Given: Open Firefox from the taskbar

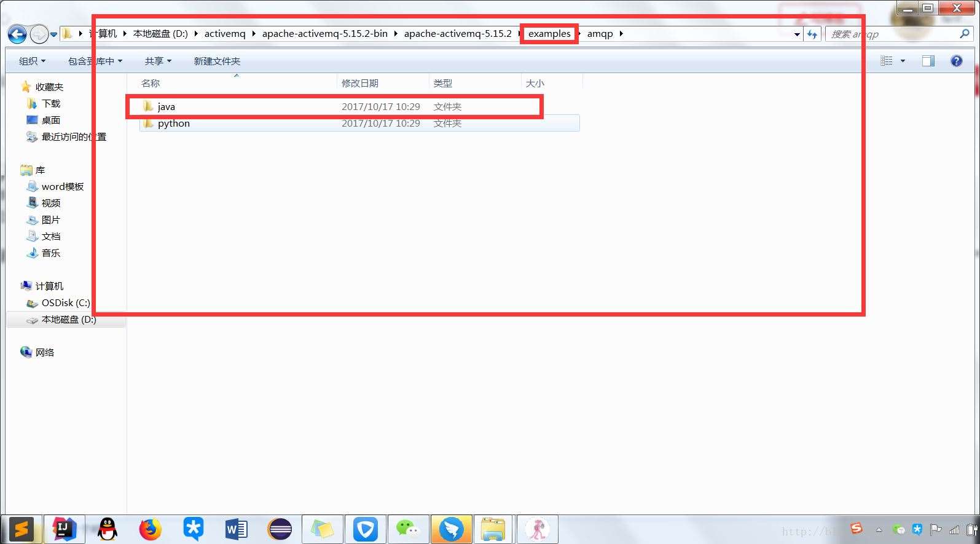Looking at the screenshot, I should pos(150,529).
